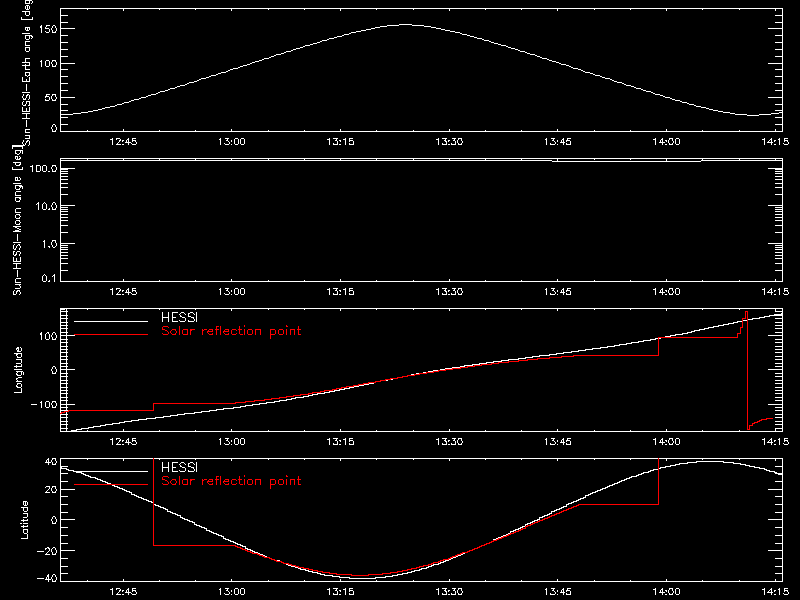Click white HESSI legend line in Longitude plot
800x600 pixels.
point(111,321)
